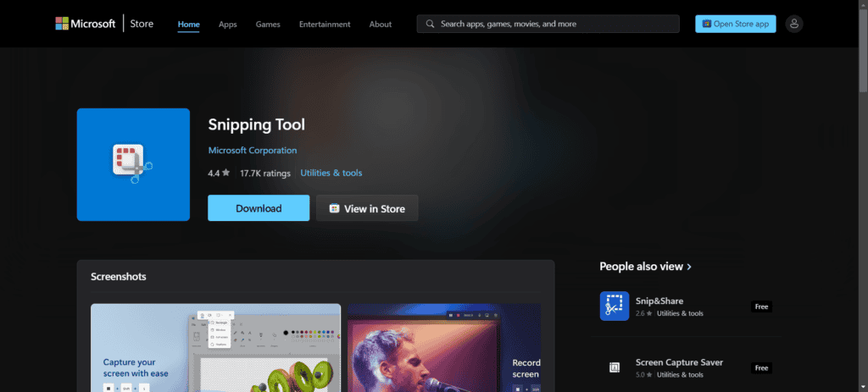Click the Open Store app button
Image resolution: width=868 pixels, height=392 pixels.
pyautogui.click(x=736, y=24)
